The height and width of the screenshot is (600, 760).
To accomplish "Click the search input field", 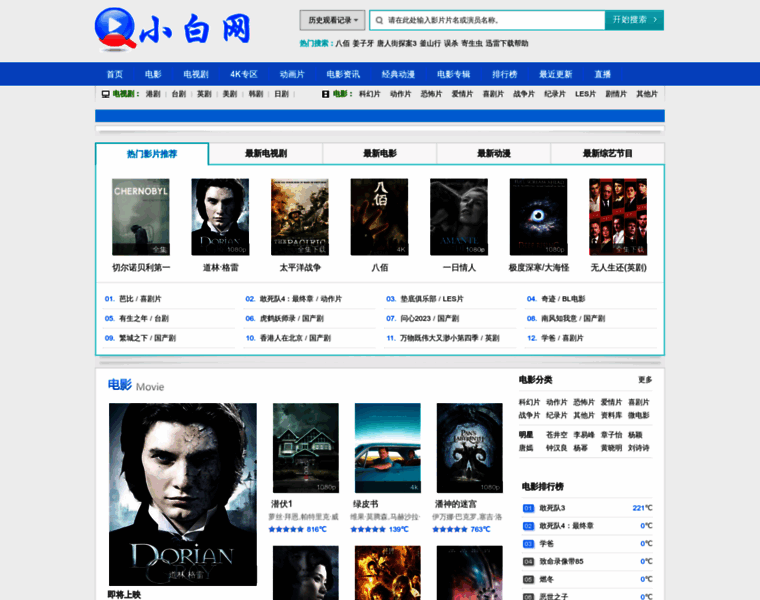I will [x=488, y=20].
